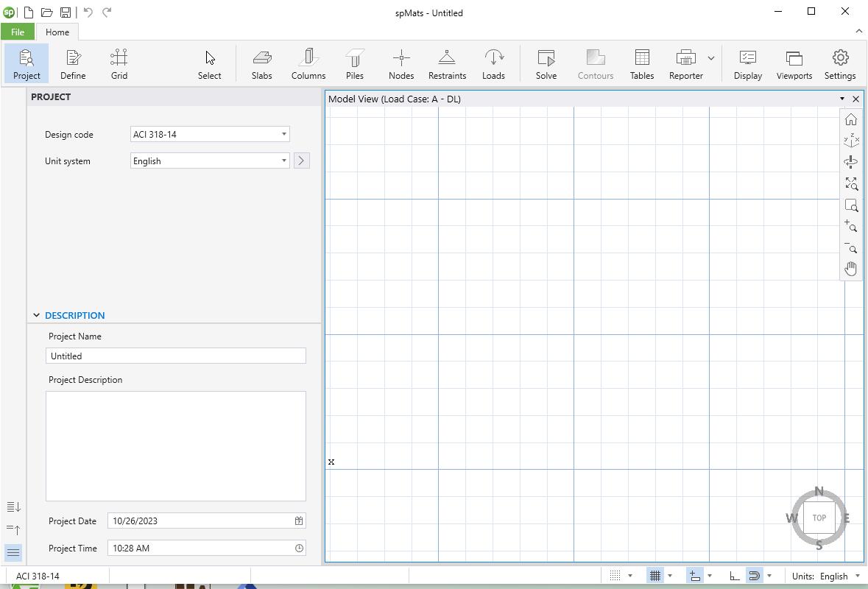Choose the Columns tool
Screen dimensions: 868x589
pos(308,64)
